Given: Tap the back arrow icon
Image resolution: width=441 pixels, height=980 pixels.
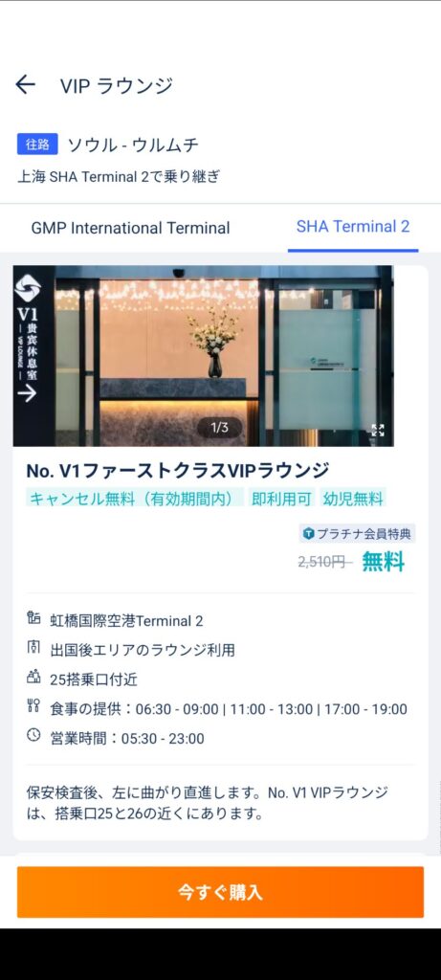Looking at the screenshot, I should pyautogui.click(x=26, y=84).
